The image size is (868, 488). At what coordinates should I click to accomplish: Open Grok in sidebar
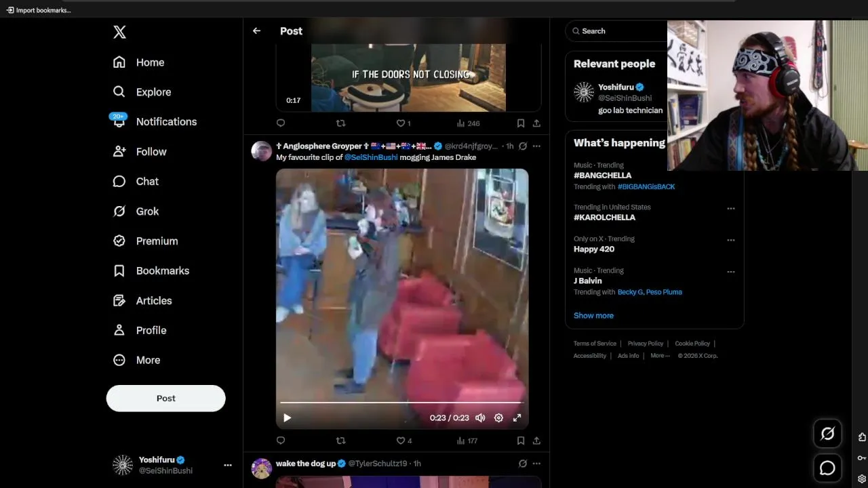pos(136,211)
